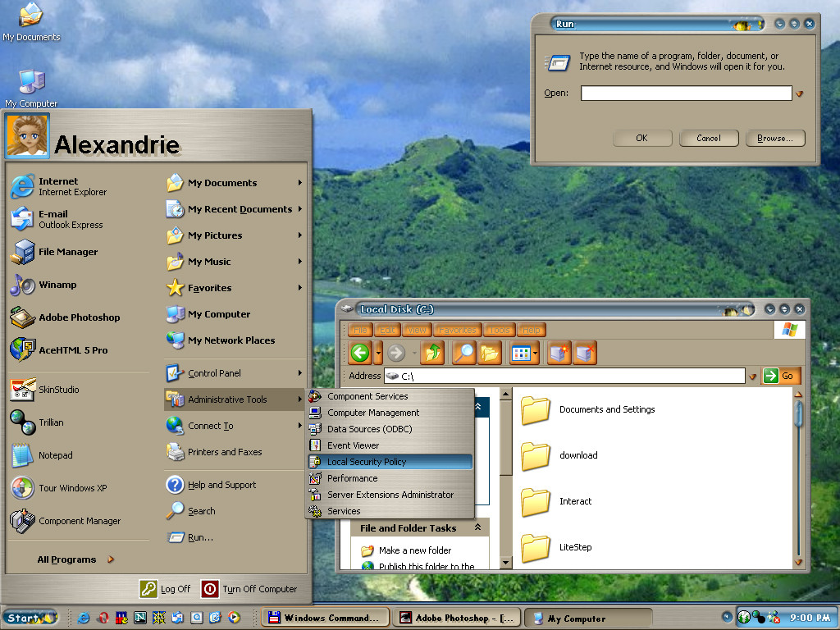Select the Documents and Settings folder

(588, 410)
